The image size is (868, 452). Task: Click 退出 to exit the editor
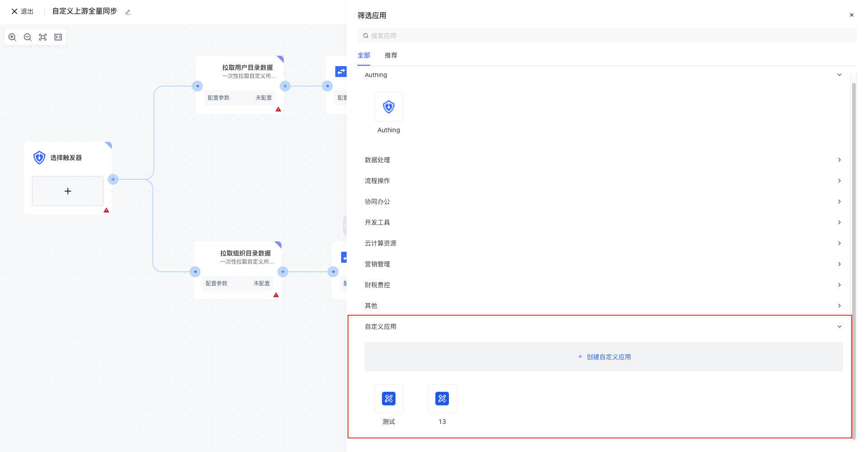click(23, 11)
